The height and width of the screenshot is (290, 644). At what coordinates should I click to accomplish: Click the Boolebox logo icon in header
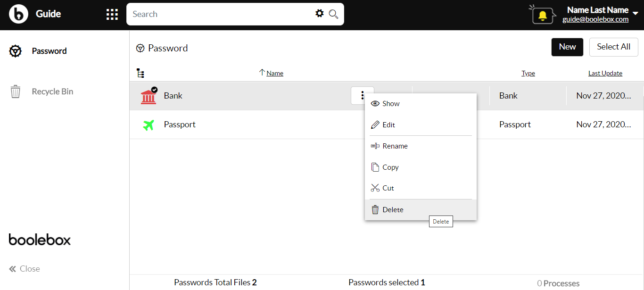18,14
